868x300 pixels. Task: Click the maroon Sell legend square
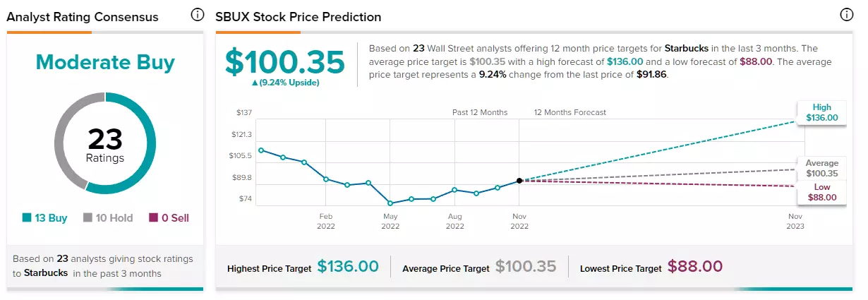pyautogui.click(x=154, y=218)
